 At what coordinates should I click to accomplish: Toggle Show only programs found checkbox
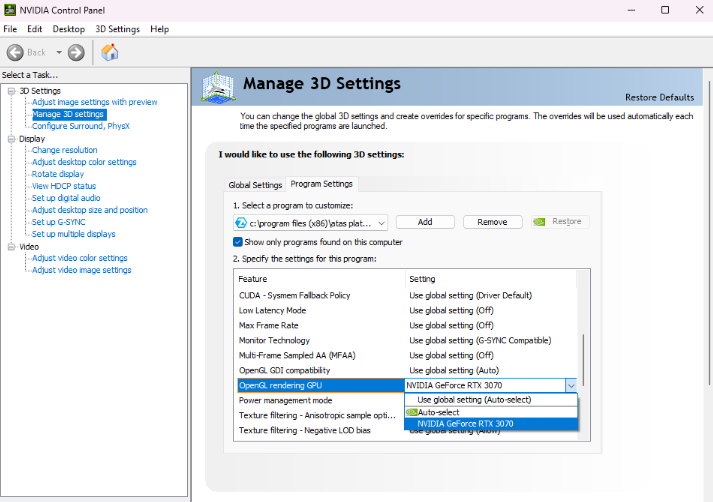coord(238,242)
